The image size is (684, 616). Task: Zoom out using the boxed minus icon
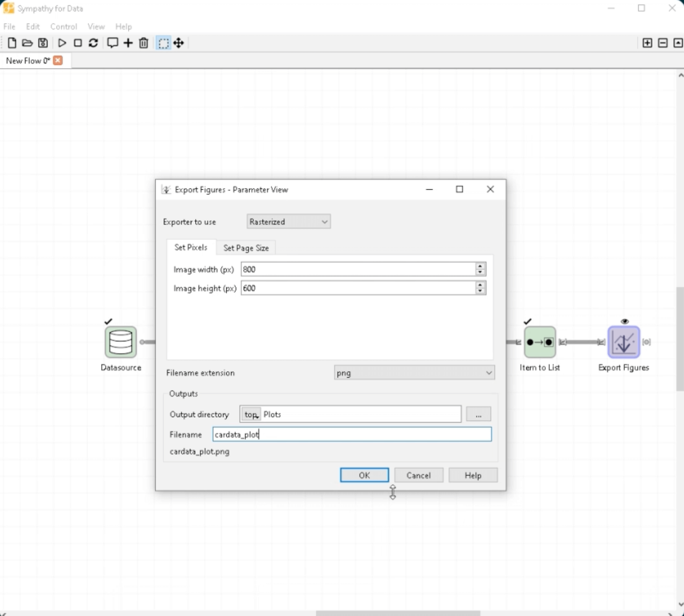[663, 43]
